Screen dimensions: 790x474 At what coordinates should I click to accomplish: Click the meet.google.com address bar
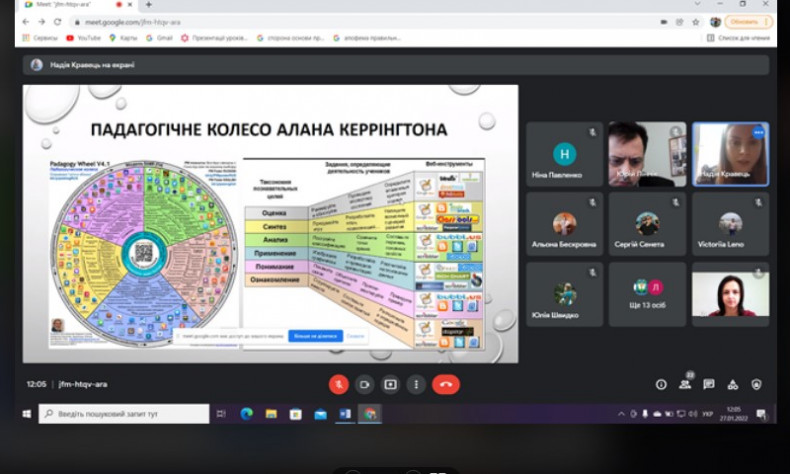point(363,22)
